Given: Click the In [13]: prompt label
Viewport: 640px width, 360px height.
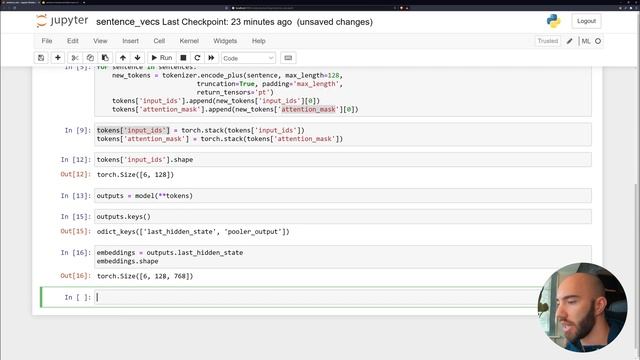Looking at the screenshot, I should click(x=76, y=196).
